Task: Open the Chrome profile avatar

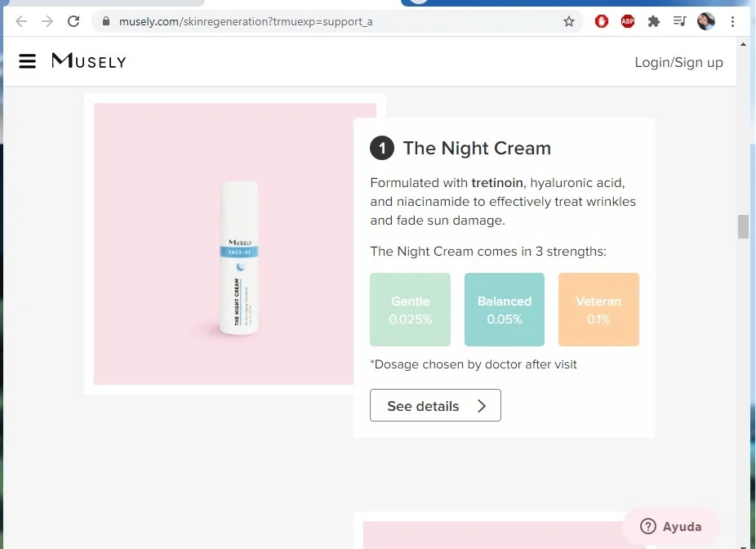Action: pyautogui.click(x=705, y=22)
